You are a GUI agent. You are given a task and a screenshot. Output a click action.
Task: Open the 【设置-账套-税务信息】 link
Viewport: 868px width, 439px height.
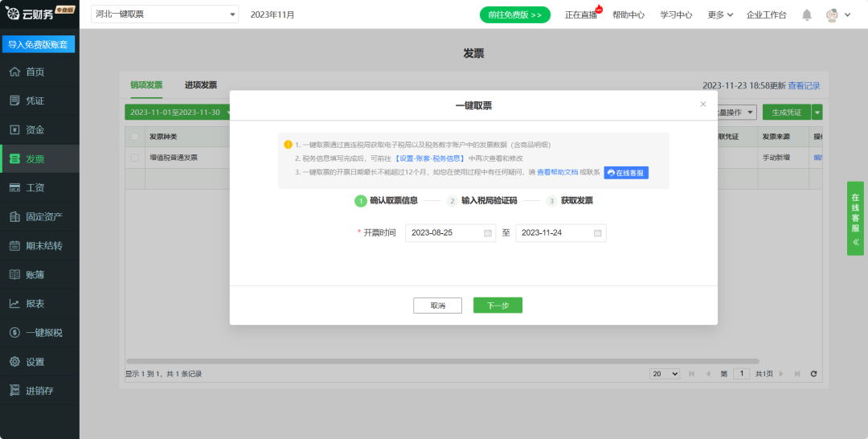429,158
